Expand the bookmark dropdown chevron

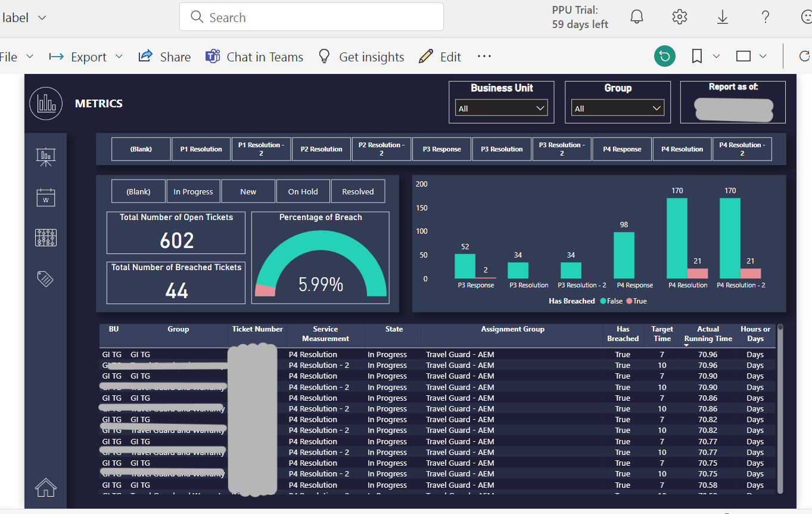point(717,57)
